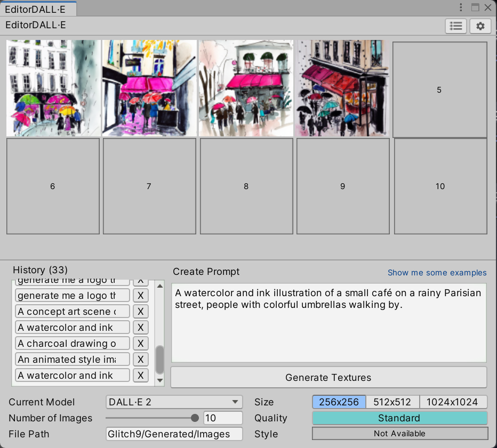
Task: Toggle the Standard quality button
Action: 399,418
